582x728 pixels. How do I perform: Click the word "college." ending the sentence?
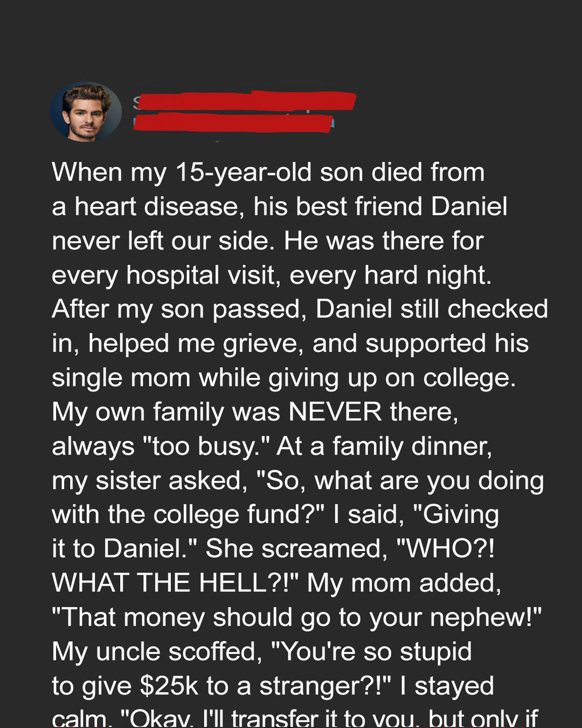tap(469, 378)
